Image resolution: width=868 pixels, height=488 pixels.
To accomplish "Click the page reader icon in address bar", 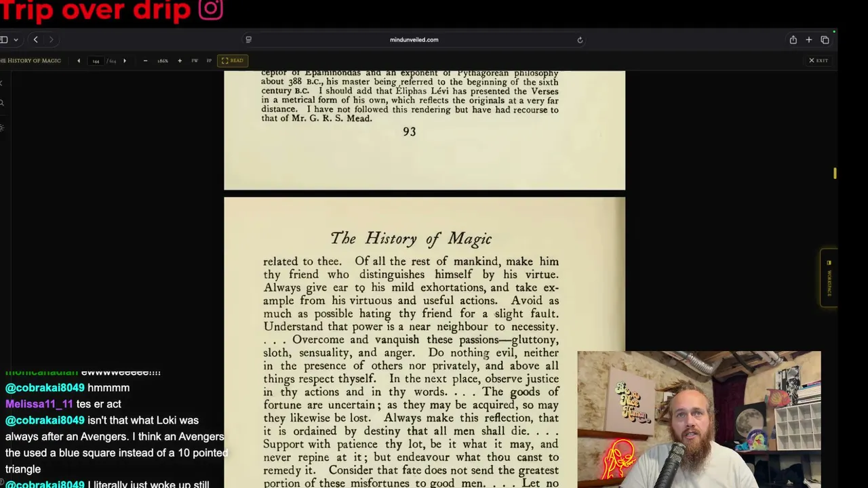I will (x=248, y=40).
